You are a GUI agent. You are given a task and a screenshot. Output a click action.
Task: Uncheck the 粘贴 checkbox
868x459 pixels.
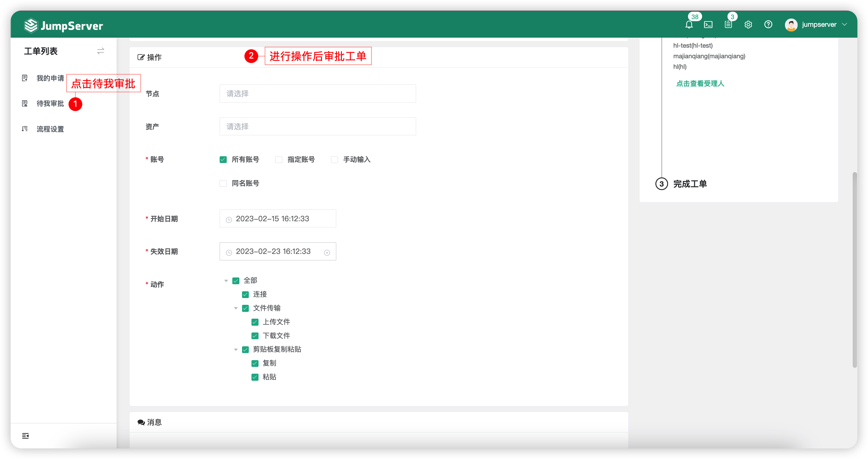255,377
